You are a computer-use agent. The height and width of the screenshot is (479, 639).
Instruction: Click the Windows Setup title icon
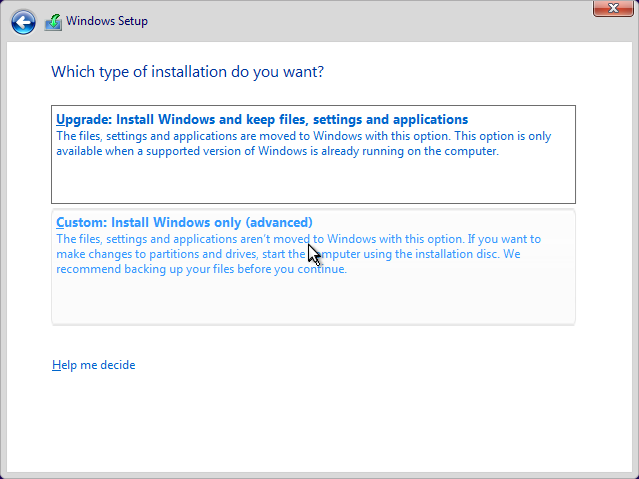pos(53,22)
